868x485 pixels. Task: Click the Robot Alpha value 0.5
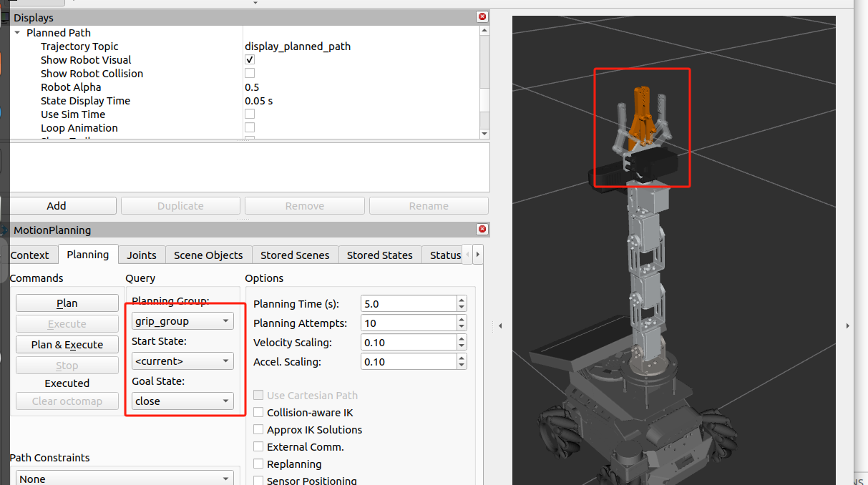tap(252, 87)
